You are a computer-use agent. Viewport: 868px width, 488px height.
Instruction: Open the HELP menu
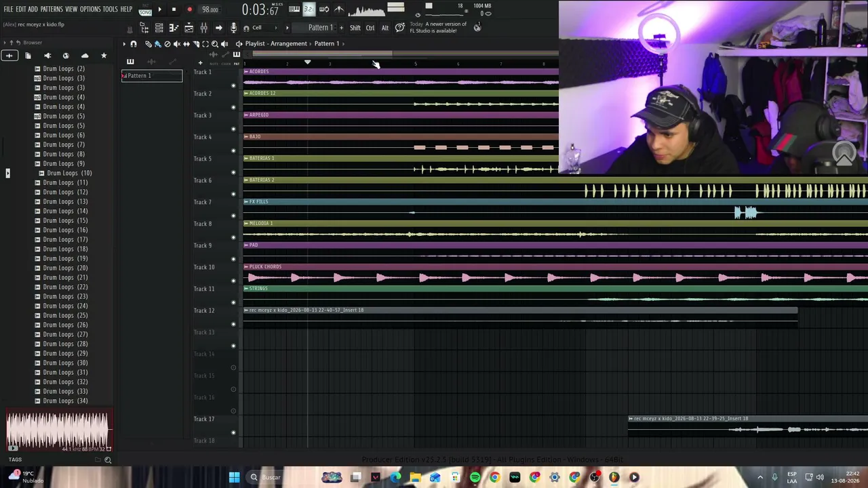click(x=126, y=9)
